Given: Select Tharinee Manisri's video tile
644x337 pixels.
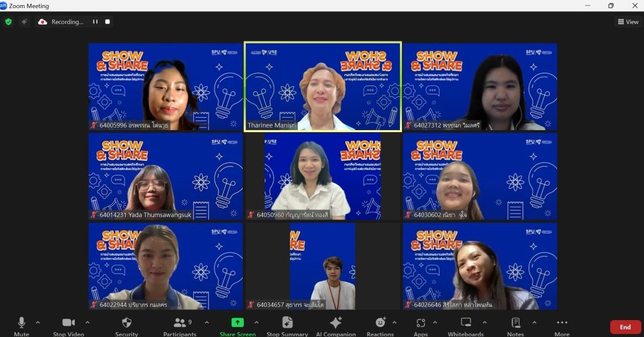Looking at the screenshot, I should click(323, 87).
